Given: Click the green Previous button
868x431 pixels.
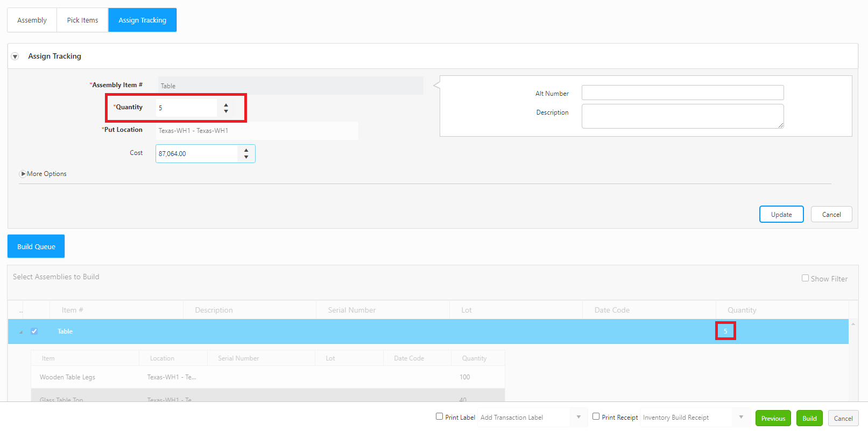Looking at the screenshot, I should click(773, 418).
